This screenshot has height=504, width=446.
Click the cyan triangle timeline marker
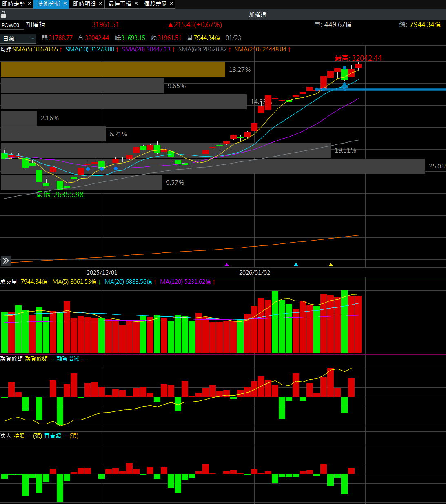click(x=296, y=265)
